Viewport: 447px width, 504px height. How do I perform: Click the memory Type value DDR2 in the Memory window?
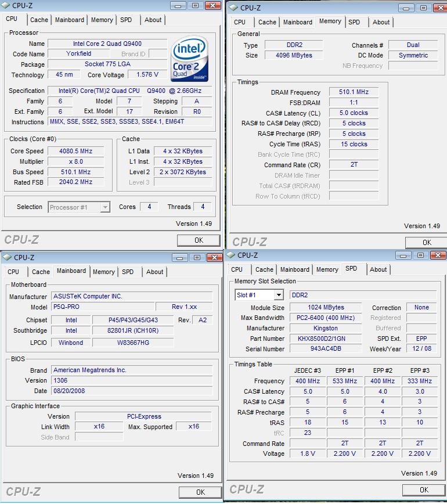tap(294, 45)
